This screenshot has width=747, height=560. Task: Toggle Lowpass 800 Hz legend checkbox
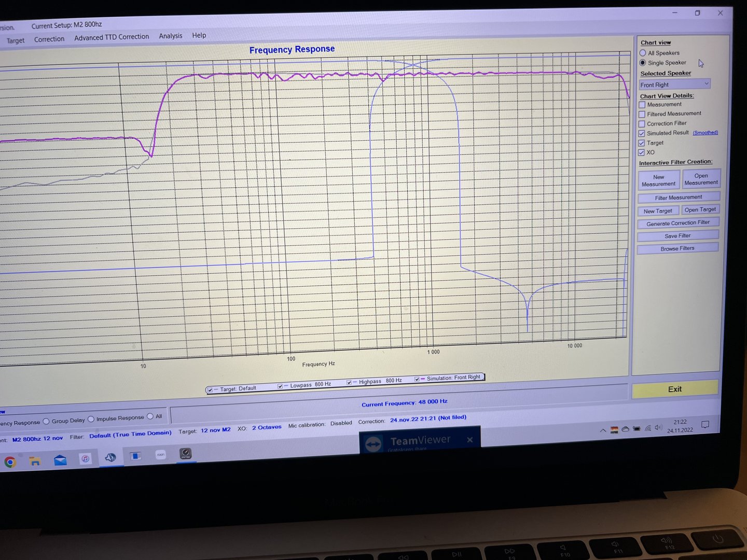coord(280,386)
